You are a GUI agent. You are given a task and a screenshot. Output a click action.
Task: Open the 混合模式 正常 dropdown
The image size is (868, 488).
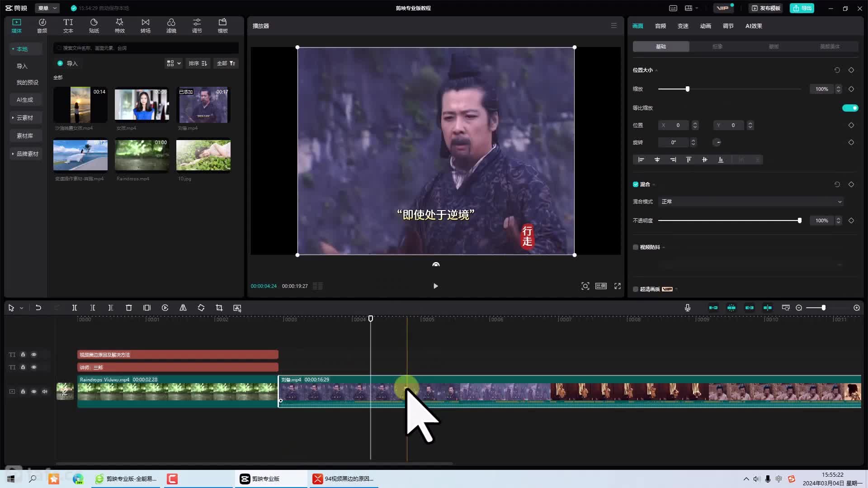[751, 202]
